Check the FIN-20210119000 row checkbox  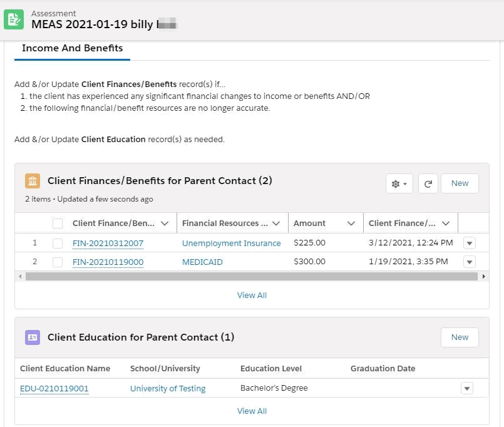(58, 262)
